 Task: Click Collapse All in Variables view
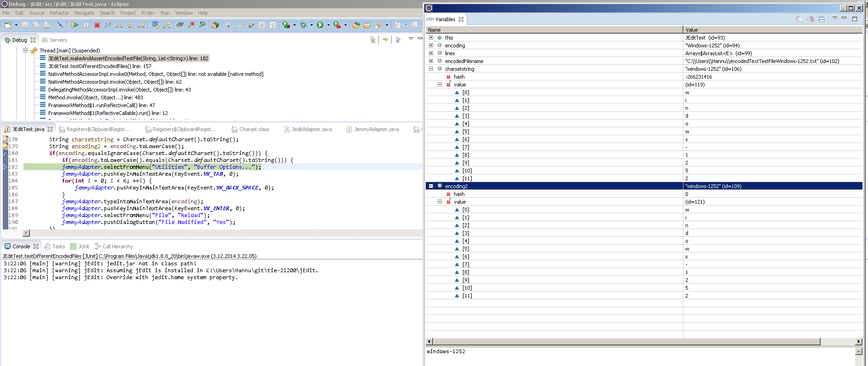[x=822, y=19]
